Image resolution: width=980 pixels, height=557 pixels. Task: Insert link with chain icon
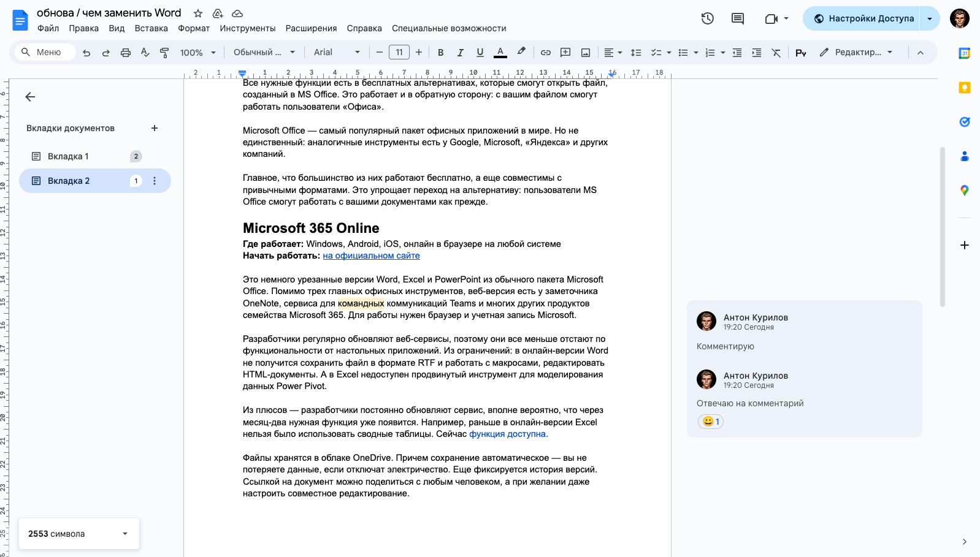click(546, 53)
